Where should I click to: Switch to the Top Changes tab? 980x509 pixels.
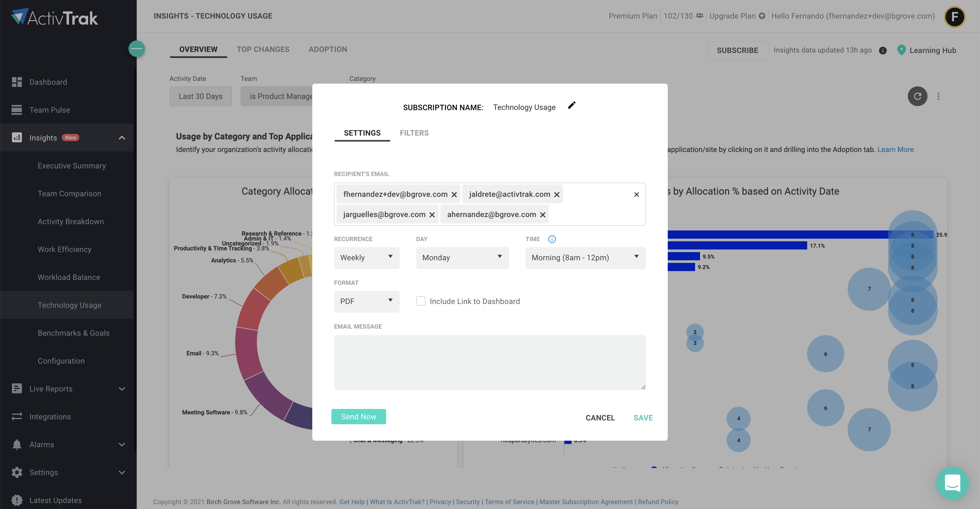[263, 49]
